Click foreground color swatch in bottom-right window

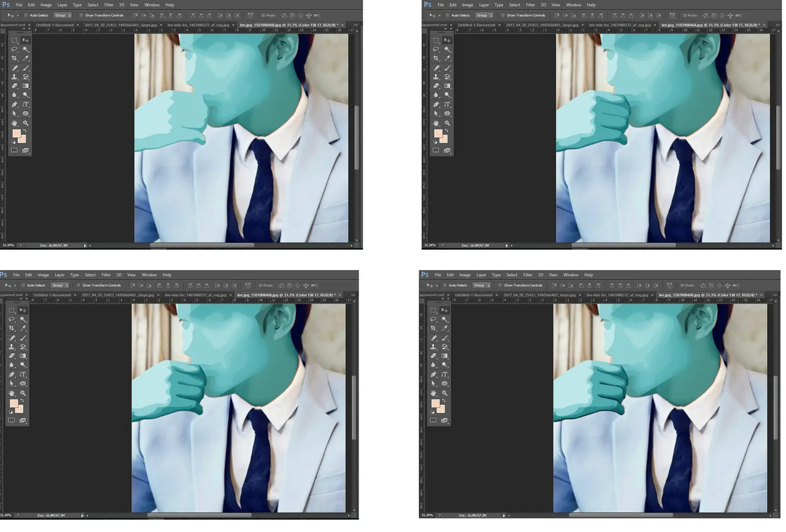click(436, 403)
